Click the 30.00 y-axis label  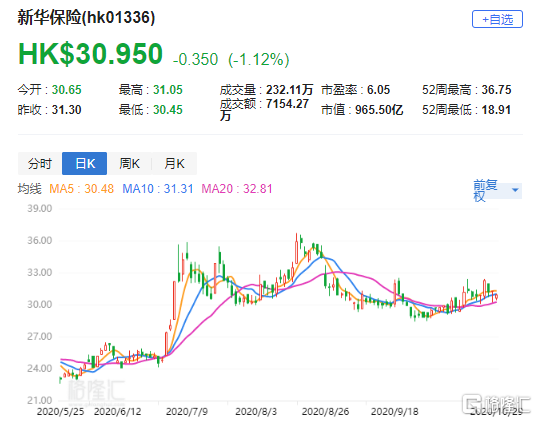coord(40,304)
